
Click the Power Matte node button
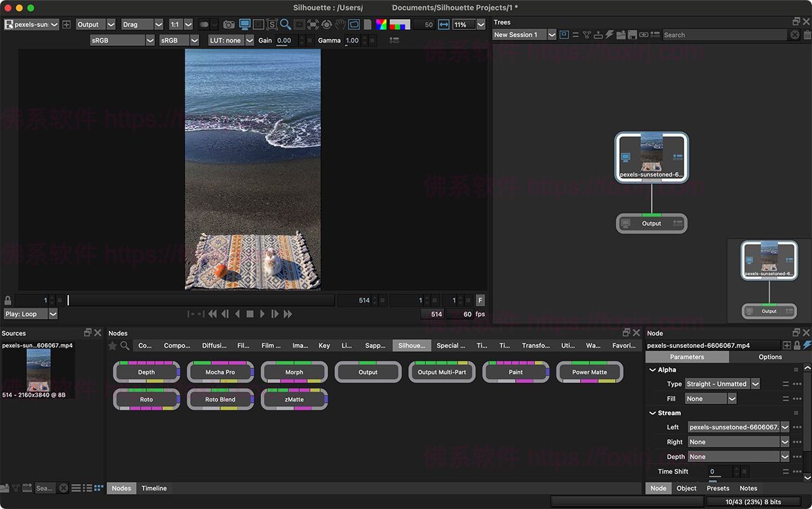[x=589, y=372]
